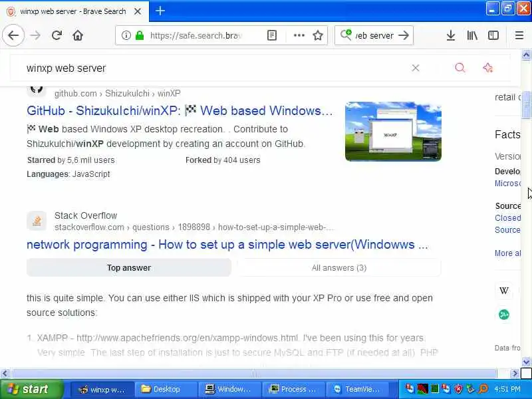
Task: Click the pink Brave search magnifier button
Action: pyautogui.click(x=460, y=68)
